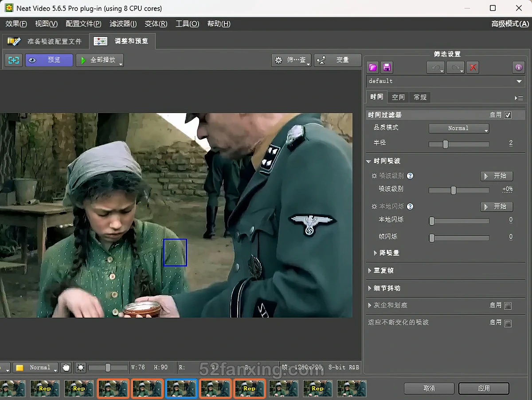
Task: Click the magenta open-folder preset icon
Action: (x=373, y=67)
